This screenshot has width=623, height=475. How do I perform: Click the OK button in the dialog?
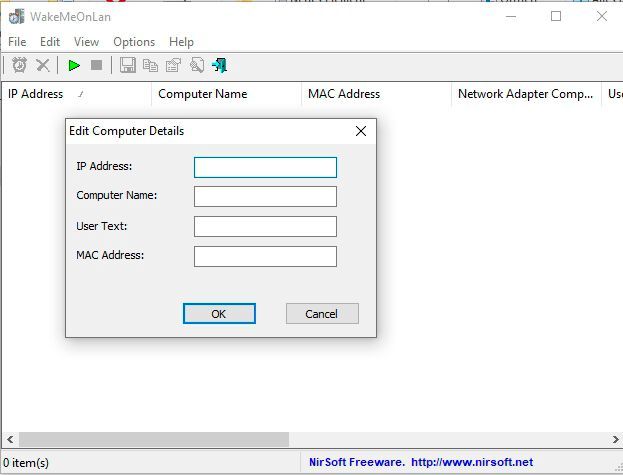[219, 314]
